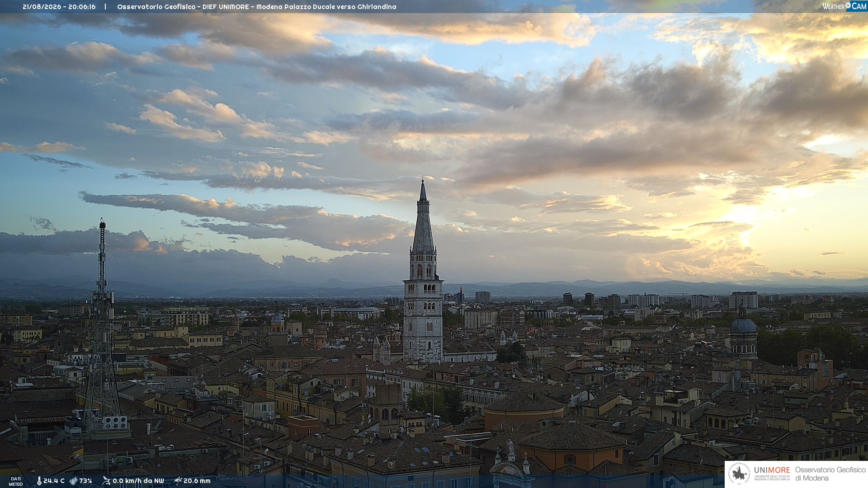Click the Ghirlandina tower spire
The image size is (868, 488).
click(x=423, y=217)
